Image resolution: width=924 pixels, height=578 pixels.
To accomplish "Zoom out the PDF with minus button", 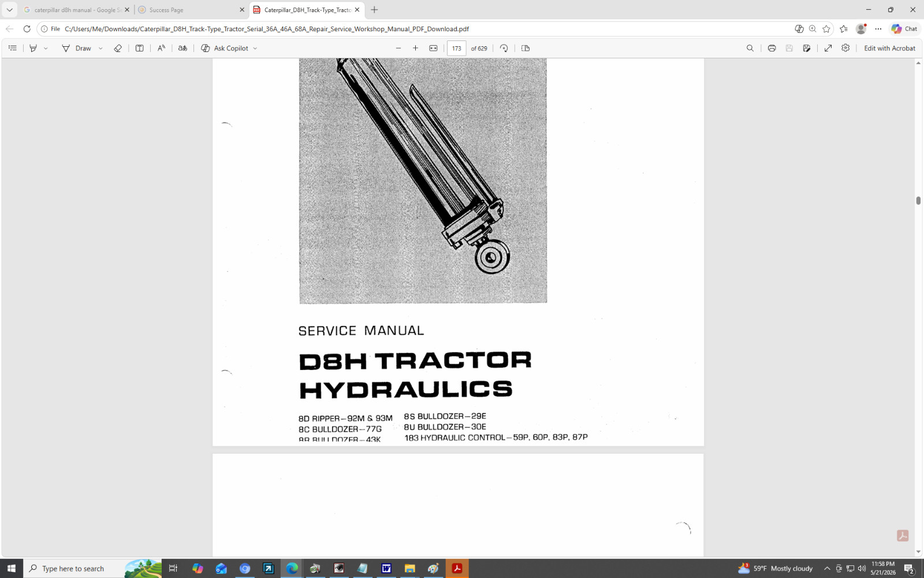I will tap(398, 49).
